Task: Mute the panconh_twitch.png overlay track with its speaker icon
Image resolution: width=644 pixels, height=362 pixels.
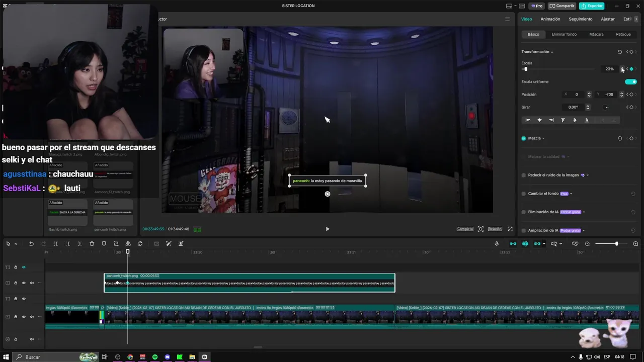Action: click(32, 283)
